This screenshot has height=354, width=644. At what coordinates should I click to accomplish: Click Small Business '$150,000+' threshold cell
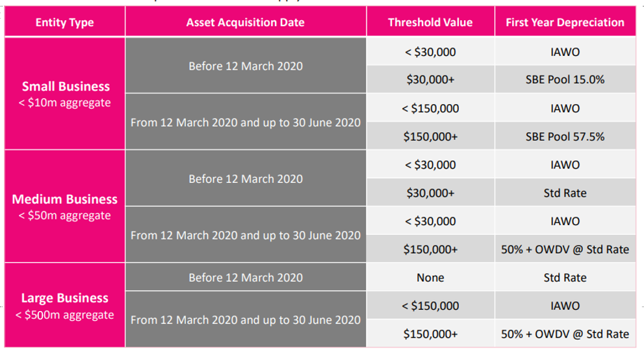(x=430, y=137)
